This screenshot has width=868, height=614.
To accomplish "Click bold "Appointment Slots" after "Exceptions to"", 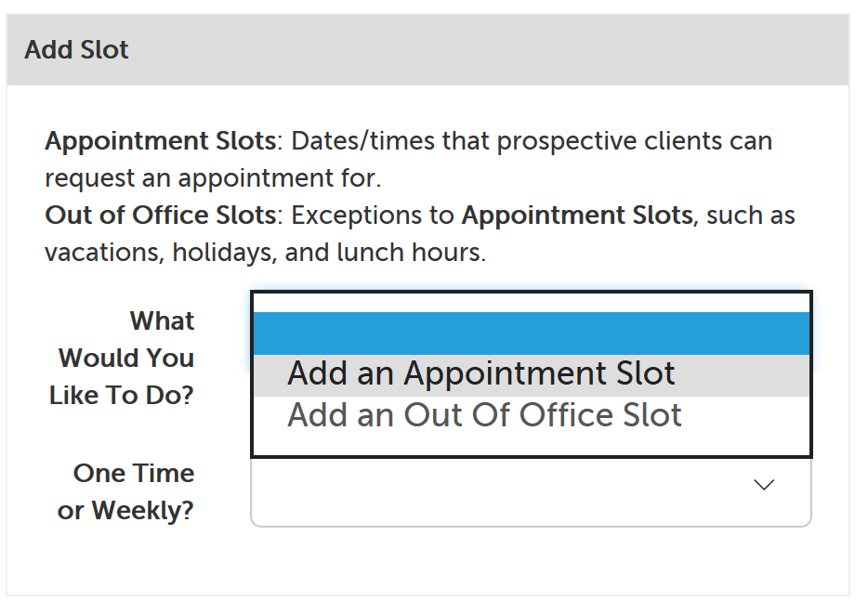I will (577, 216).
